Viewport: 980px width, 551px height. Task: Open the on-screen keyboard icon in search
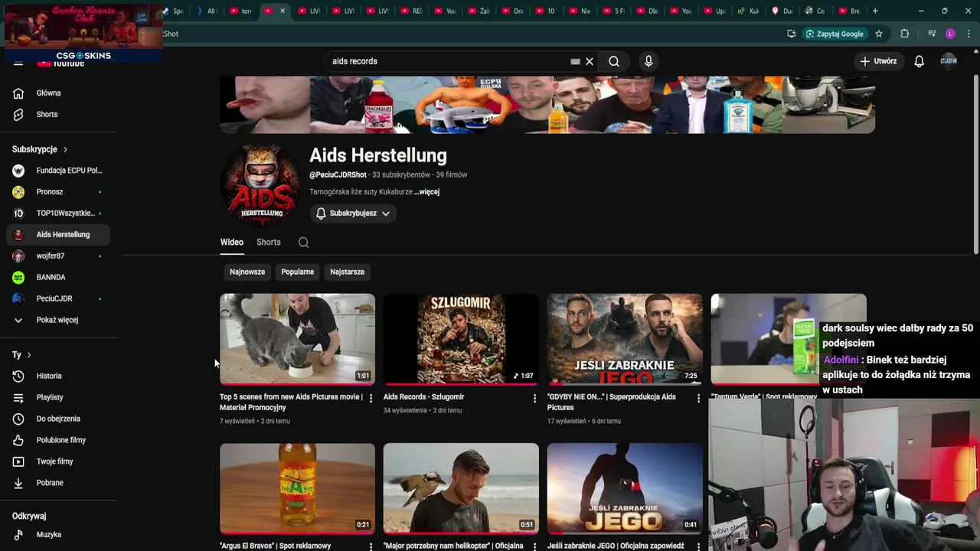(x=575, y=61)
